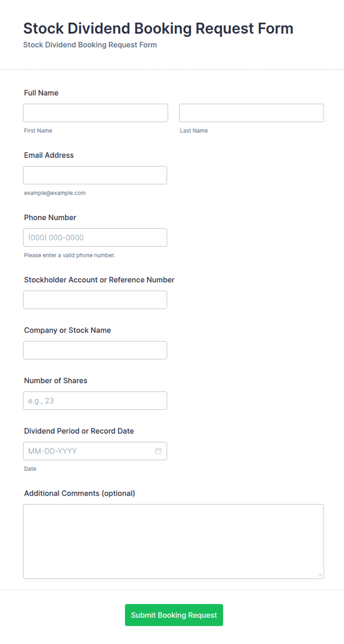Click the Company or Stock Name label
344x644 pixels.
[x=67, y=330]
